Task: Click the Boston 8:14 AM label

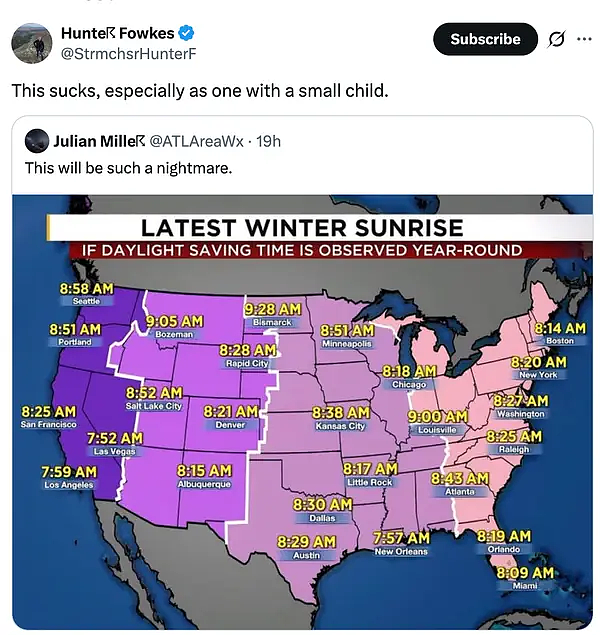Action: click(560, 334)
